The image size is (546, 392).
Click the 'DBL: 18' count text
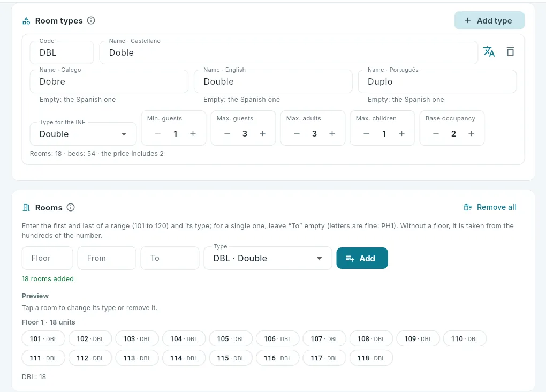[x=34, y=376]
